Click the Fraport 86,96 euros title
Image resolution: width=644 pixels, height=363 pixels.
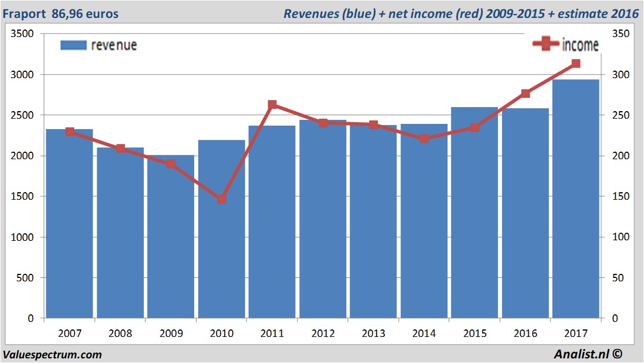tap(60, 14)
